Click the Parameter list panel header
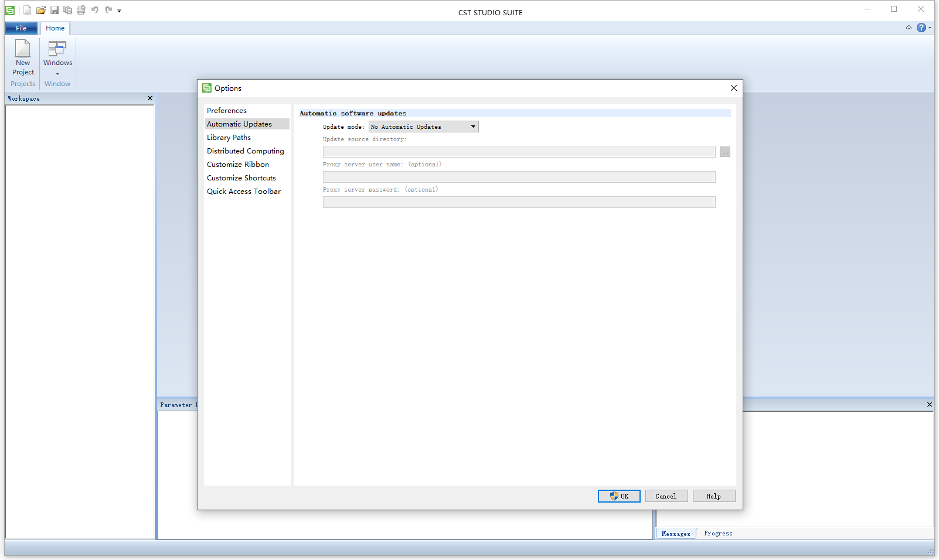Viewport: 939px width, 560px height. point(178,405)
